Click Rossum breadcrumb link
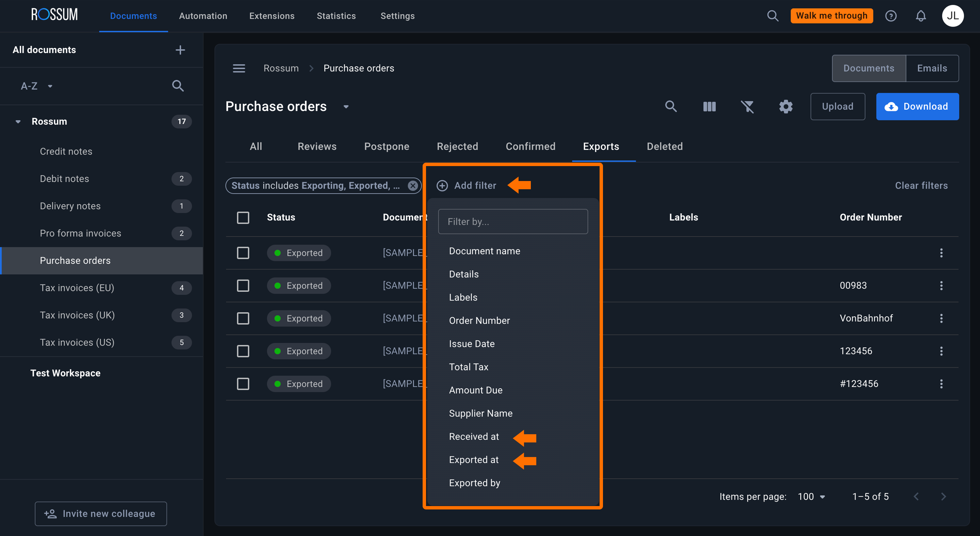Screen dimensions: 980x536 point(281,68)
